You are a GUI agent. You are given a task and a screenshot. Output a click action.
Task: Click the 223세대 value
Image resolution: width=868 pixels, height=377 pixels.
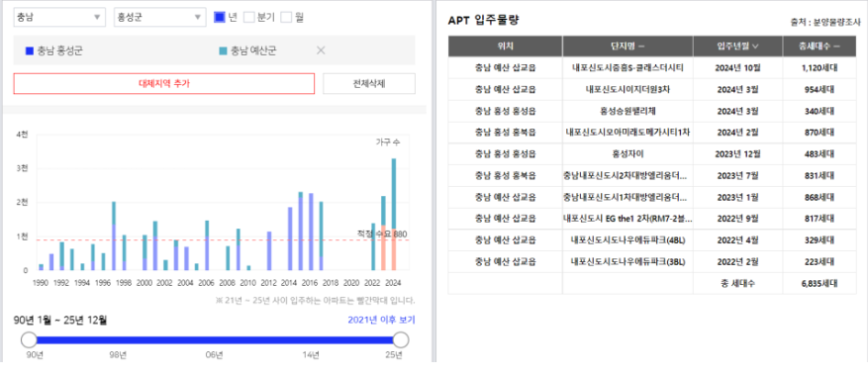820,262
